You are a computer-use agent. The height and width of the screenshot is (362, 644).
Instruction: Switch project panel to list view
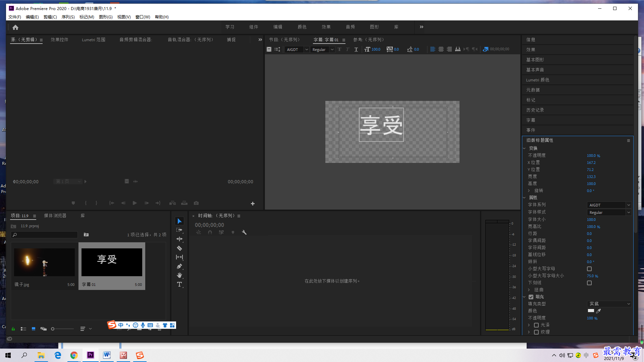[23, 329]
